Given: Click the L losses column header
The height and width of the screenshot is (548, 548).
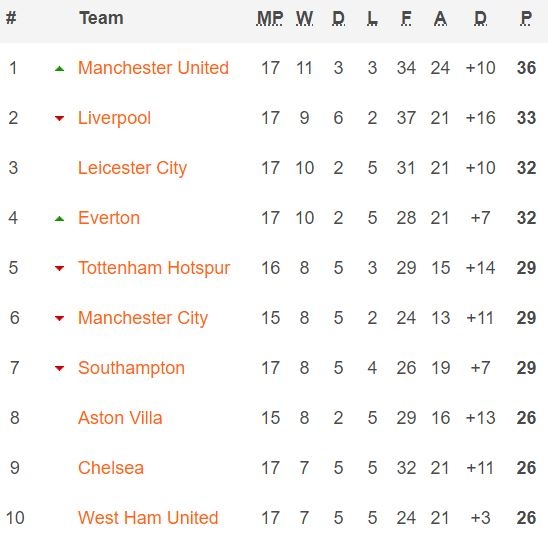Looking at the screenshot, I should coord(372,18).
